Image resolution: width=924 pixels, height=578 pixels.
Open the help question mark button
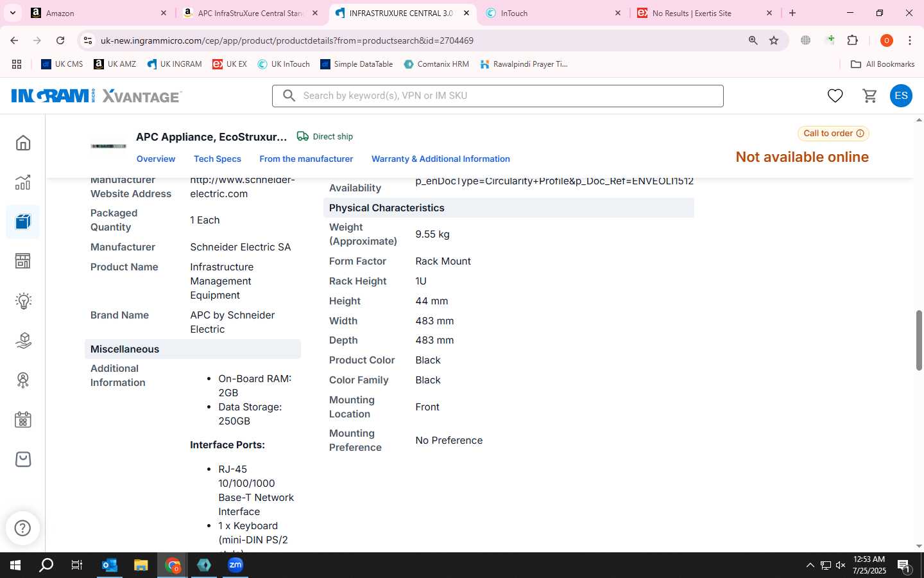click(x=23, y=528)
